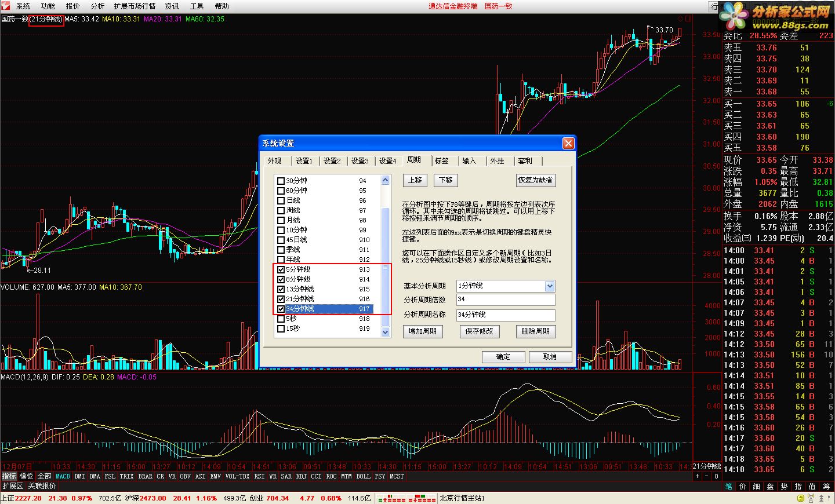
Task: Select the 笔 tab in quote panel
Action: pos(728,487)
